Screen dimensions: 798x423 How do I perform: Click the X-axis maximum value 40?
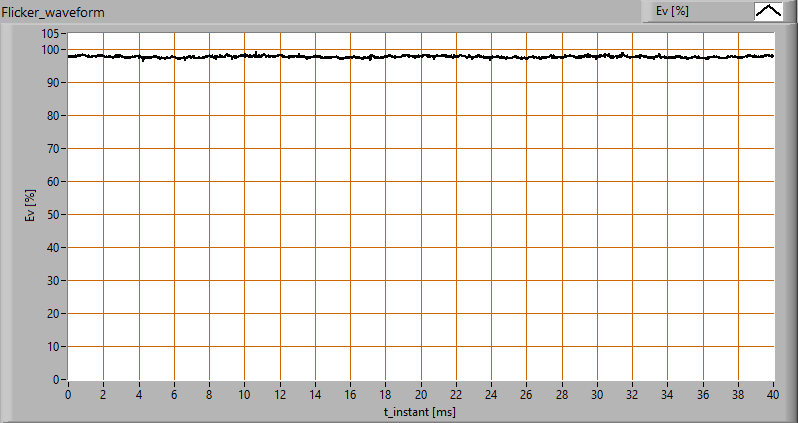pyautogui.click(x=773, y=394)
